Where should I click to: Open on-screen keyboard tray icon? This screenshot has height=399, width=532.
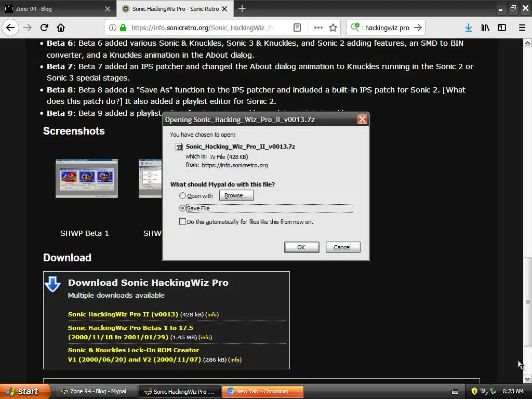[x=455, y=392]
